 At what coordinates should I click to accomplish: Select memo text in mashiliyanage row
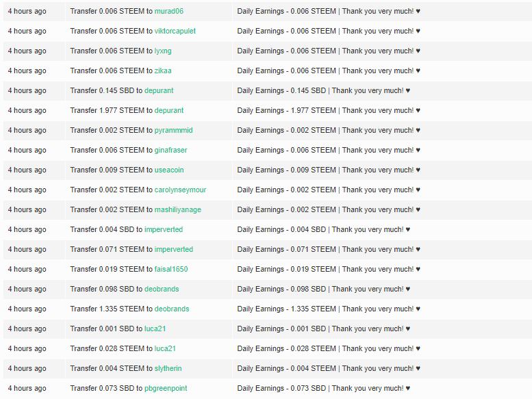tap(329, 210)
